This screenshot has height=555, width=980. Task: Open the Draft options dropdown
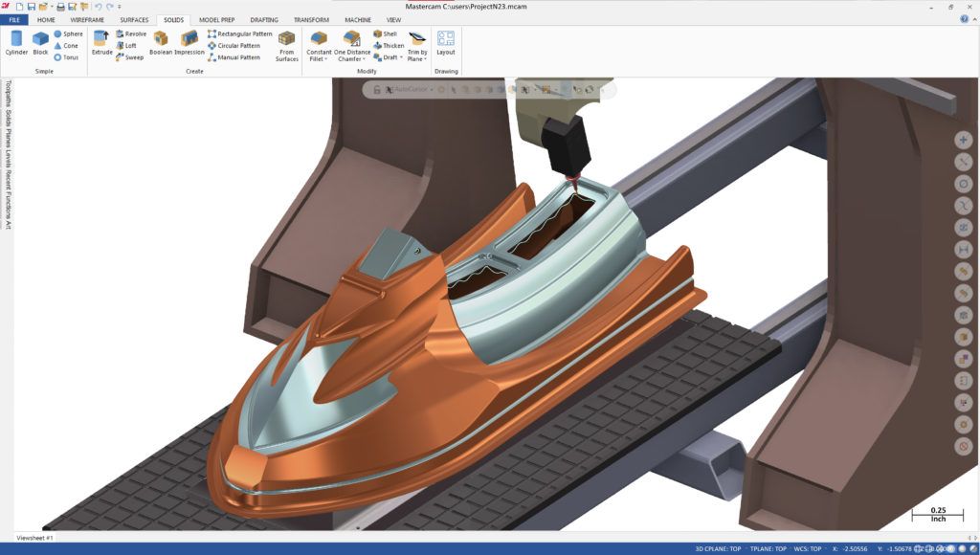401,57
